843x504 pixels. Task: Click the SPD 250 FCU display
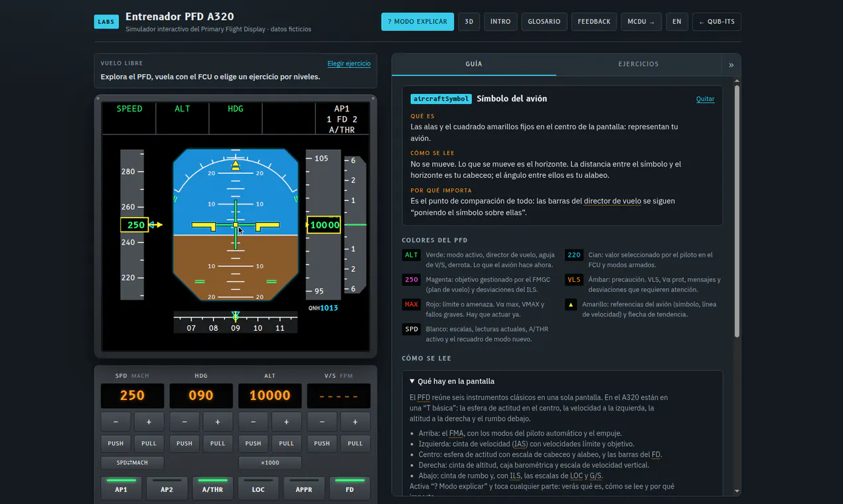[x=132, y=396]
